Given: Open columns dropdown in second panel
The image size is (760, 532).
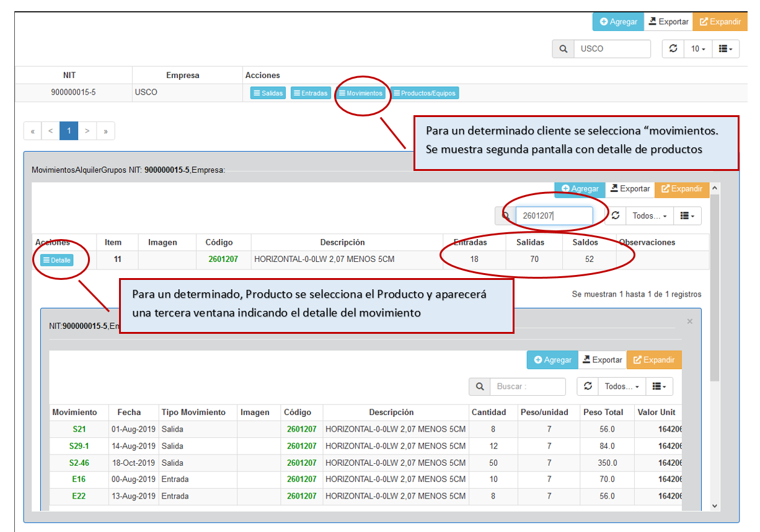Looking at the screenshot, I should point(687,216).
